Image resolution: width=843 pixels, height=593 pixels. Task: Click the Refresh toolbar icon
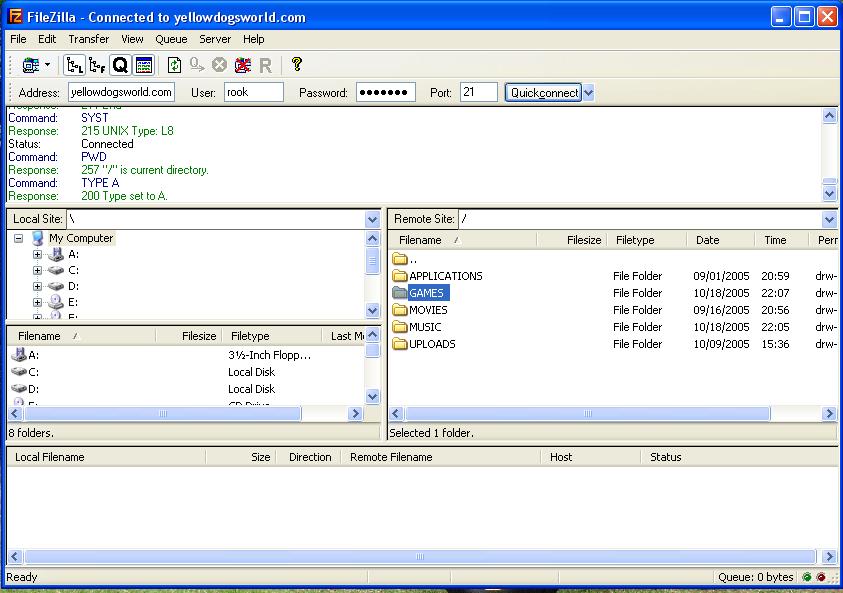pyautogui.click(x=174, y=66)
